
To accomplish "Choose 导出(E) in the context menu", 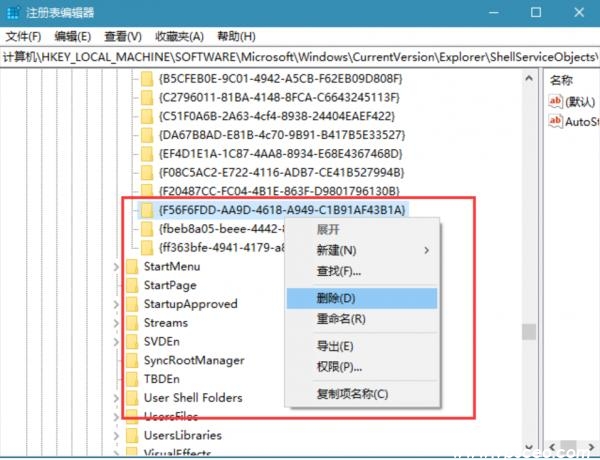I will coord(362,346).
